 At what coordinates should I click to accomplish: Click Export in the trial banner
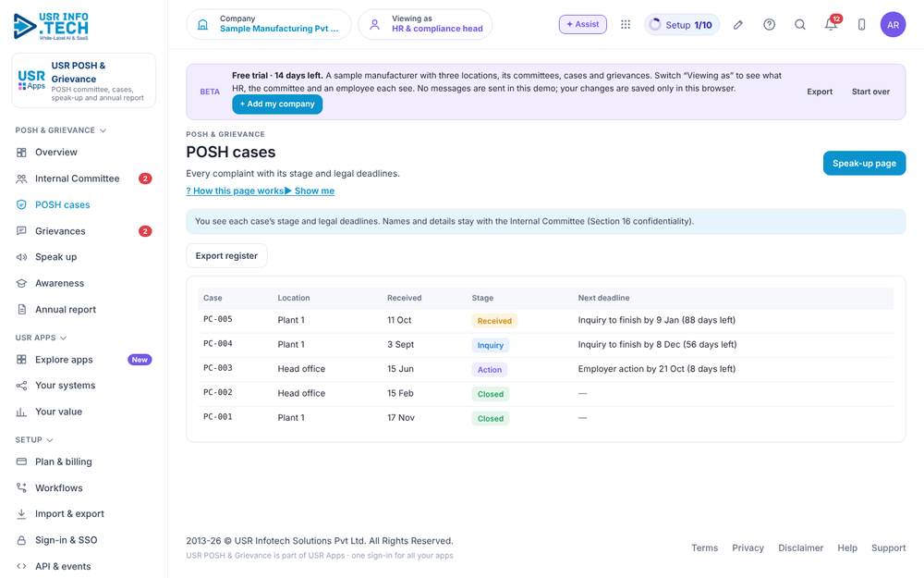[x=820, y=92]
